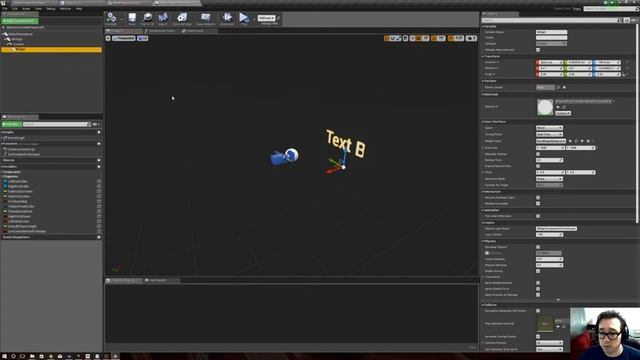Click the Lit view mode button
The height and width of the screenshot is (360, 640).
142,38
